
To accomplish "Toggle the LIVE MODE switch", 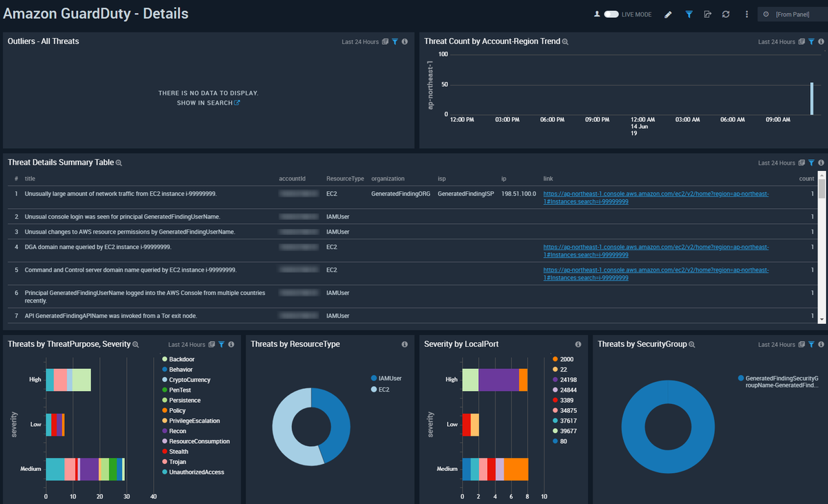I will (x=611, y=14).
